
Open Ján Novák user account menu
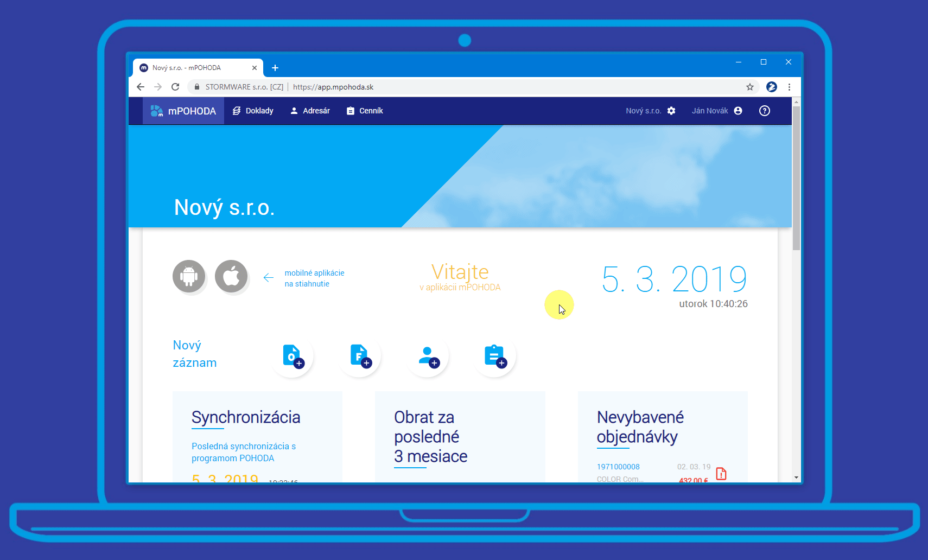click(x=716, y=111)
